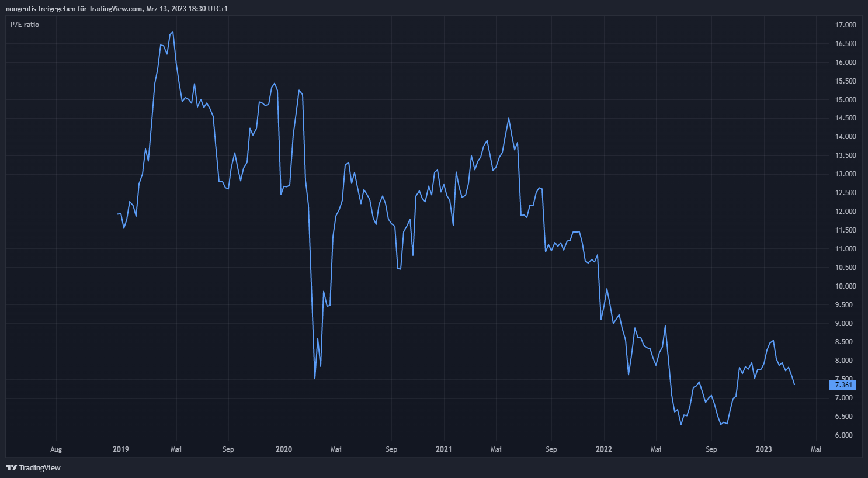Click the 6.000 price scale label
This screenshot has height=478, width=868.
[x=845, y=435]
